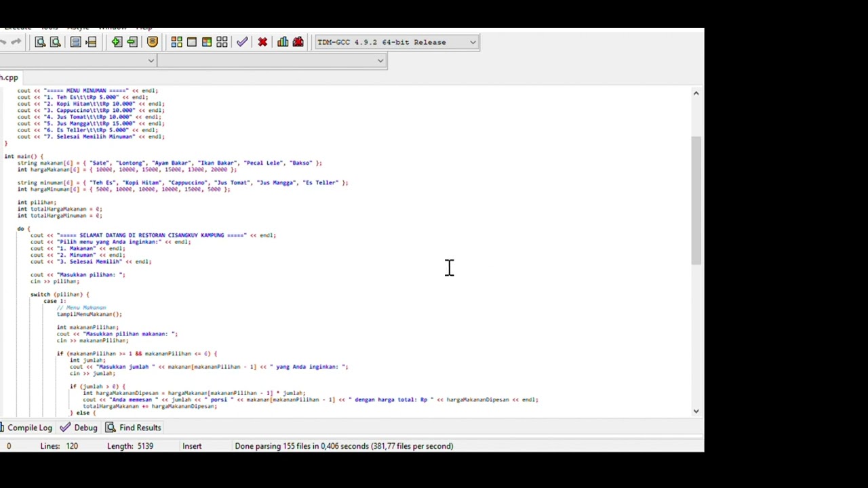
Task: Rebuild All with the four gray squares icon
Action: click(x=222, y=42)
